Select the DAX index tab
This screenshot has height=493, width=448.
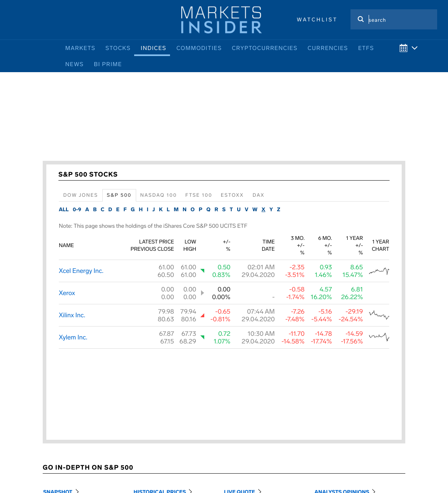(x=258, y=195)
